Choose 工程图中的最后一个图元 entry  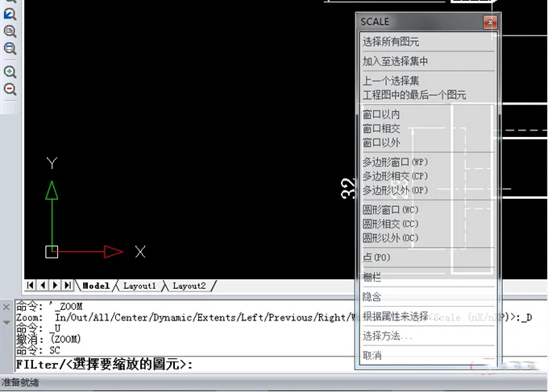pos(427,95)
